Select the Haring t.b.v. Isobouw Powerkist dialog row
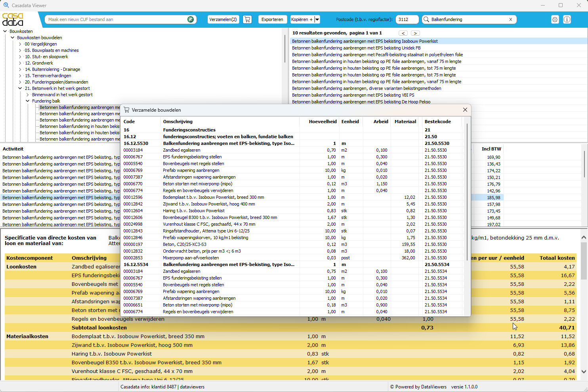 [292, 211]
